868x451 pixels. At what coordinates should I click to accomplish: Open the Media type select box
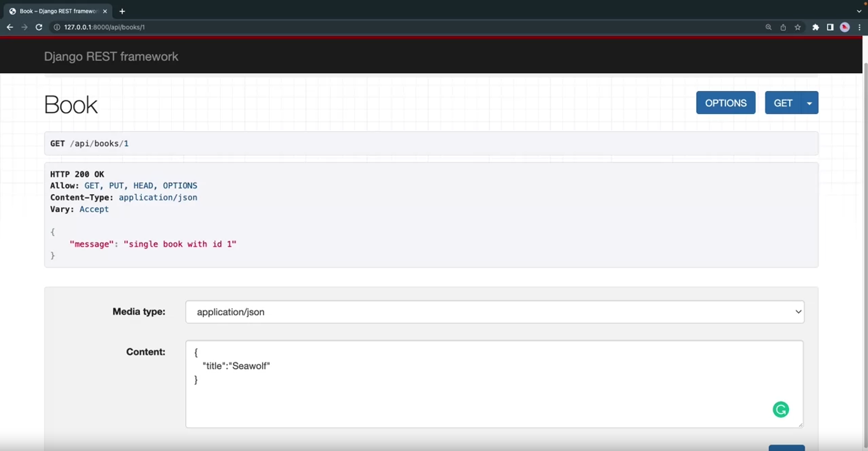pos(494,312)
